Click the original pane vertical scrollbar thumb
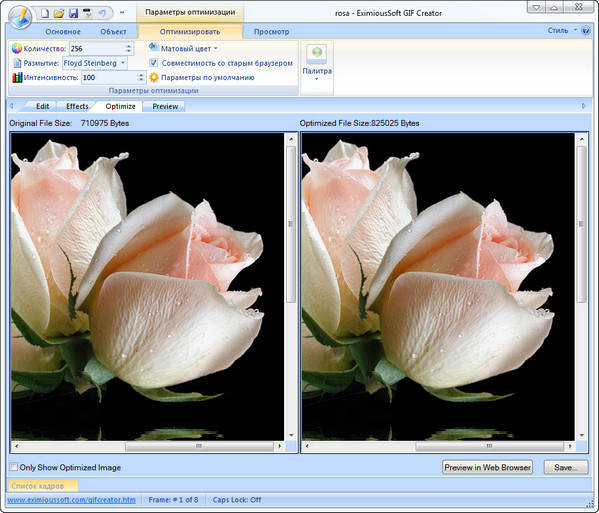Viewport: 599px width, 513px height. click(291, 224)
